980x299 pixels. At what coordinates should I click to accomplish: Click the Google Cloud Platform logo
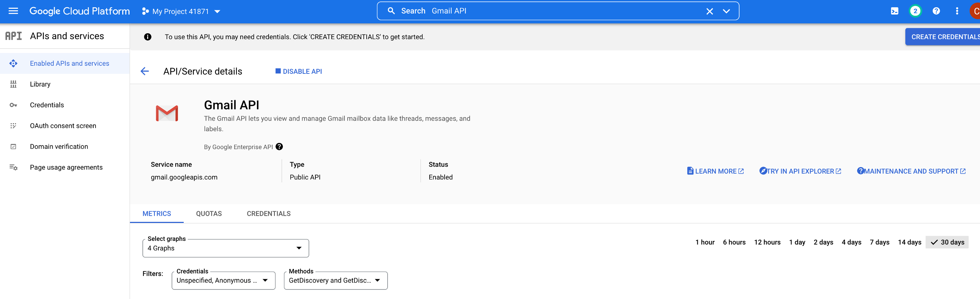[x=79, y=11]
